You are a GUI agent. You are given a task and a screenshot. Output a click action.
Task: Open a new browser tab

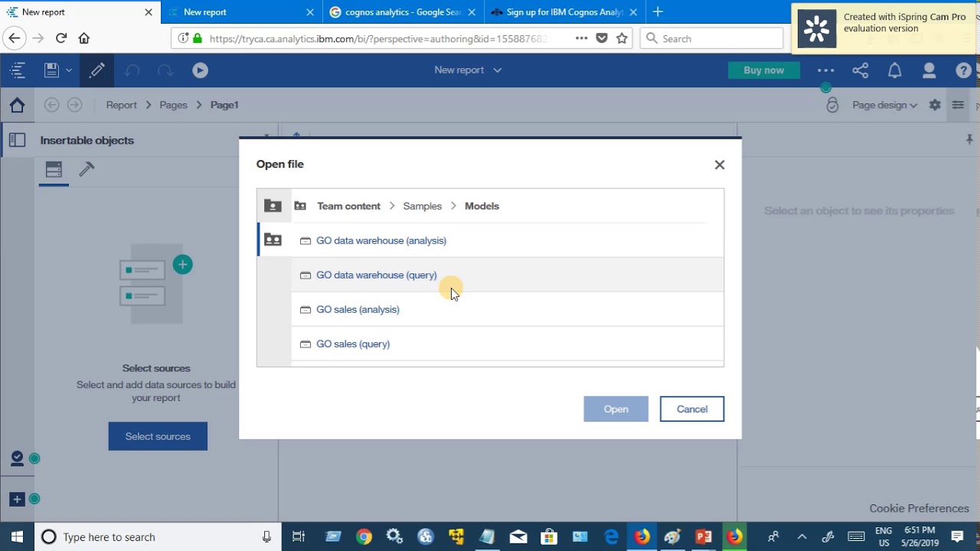(658, 12)
